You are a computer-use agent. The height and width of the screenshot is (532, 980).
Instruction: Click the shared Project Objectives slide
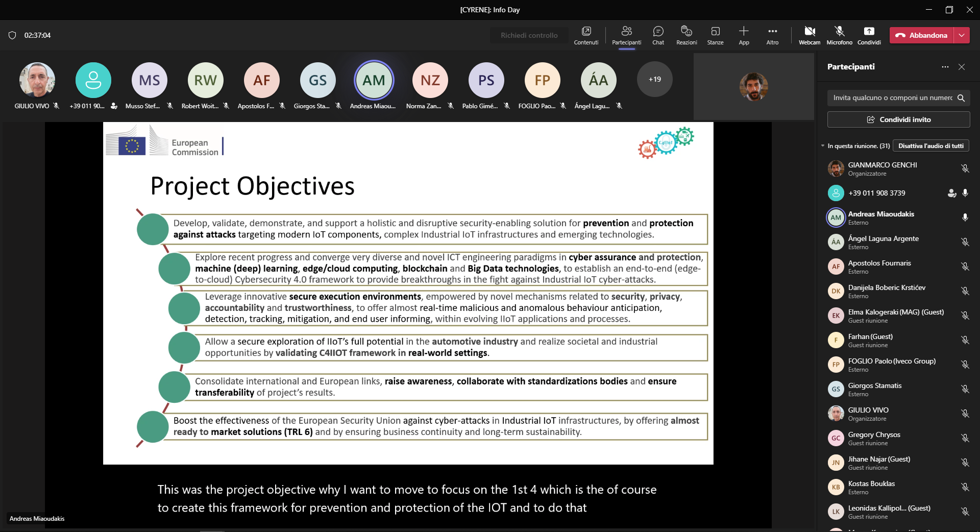point(408,293)
